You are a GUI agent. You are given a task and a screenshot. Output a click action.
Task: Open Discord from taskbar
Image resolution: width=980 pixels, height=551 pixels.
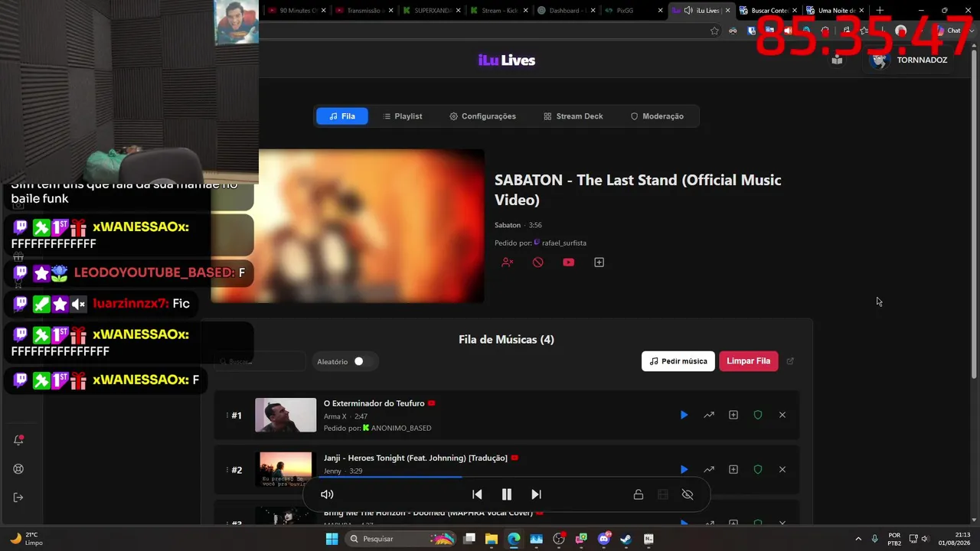603,539
